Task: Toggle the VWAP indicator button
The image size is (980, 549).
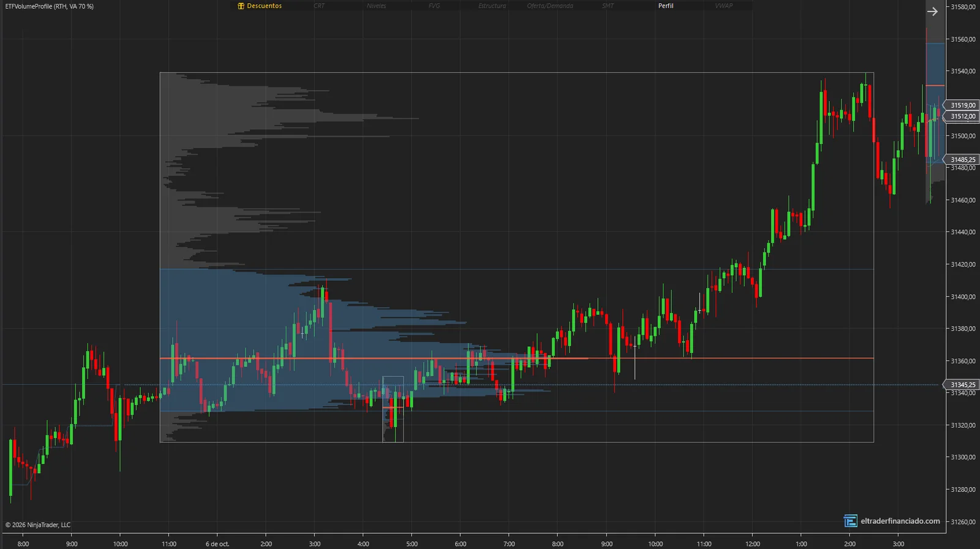Action: click(x=723, y=6)
